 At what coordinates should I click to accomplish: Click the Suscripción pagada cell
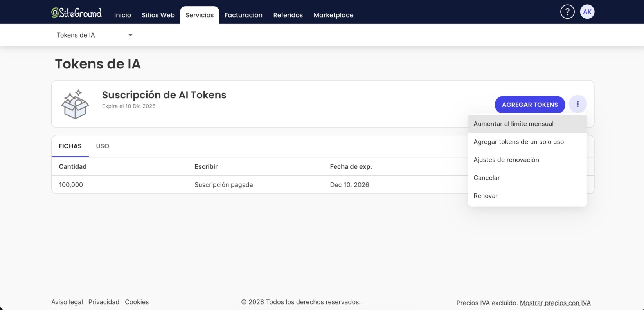[224, 185]
